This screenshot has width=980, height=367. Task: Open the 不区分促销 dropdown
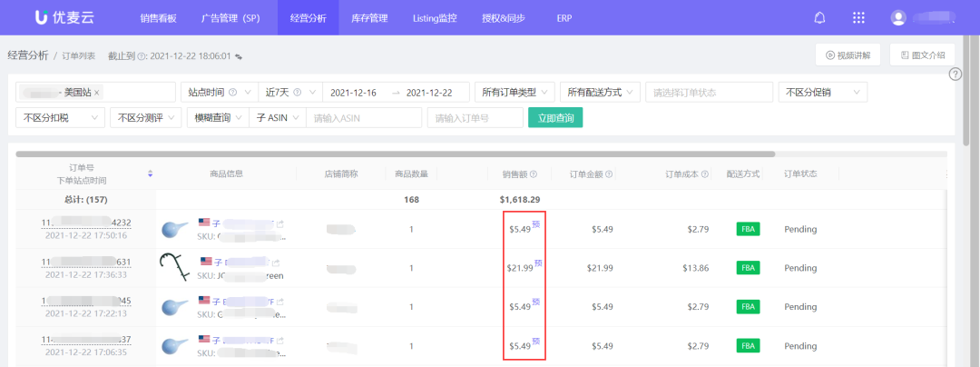(822, 93)
